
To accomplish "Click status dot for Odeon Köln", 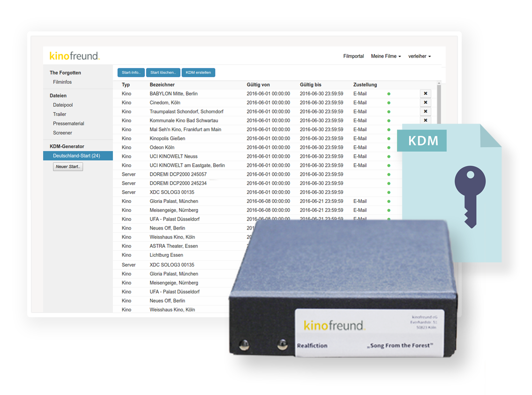I will point(389,148).
